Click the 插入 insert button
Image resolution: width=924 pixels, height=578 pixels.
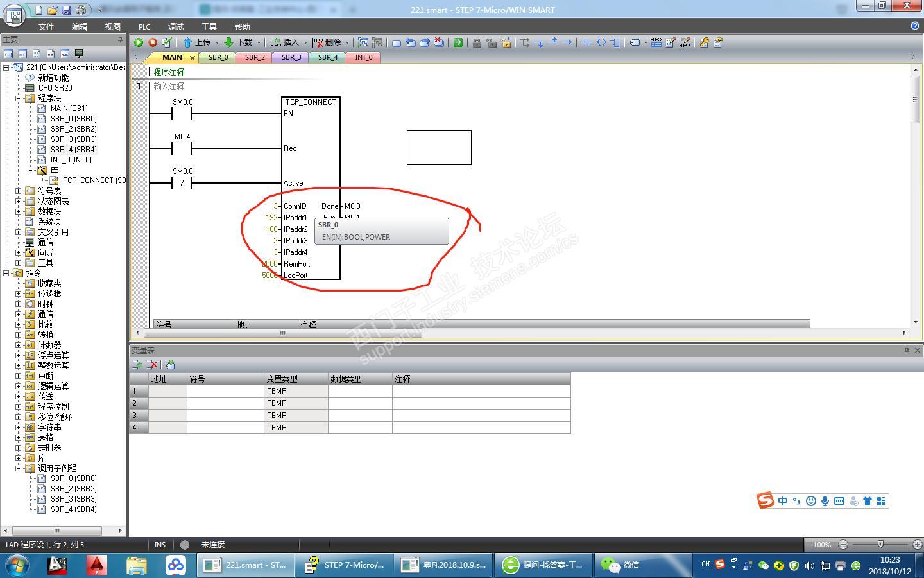coord(286,42)
